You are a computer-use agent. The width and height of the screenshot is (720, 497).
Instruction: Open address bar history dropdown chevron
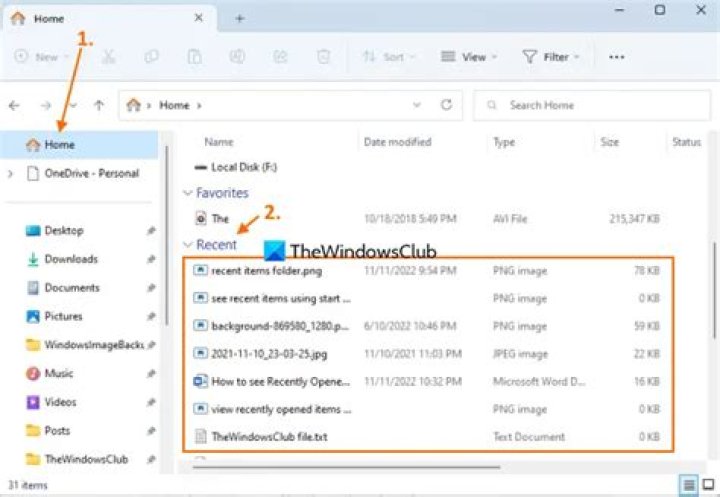[x=416, y=105]
